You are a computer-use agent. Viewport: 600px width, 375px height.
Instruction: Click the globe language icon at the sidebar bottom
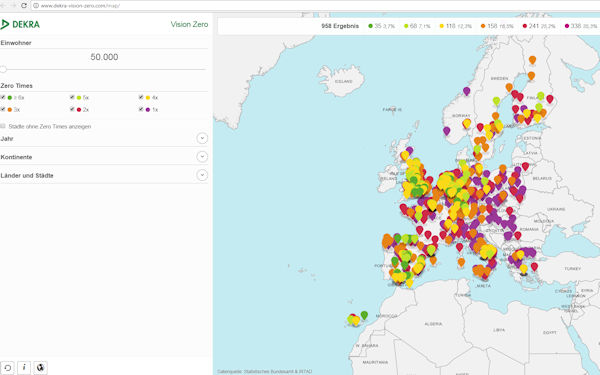click(x=40, y=368)
